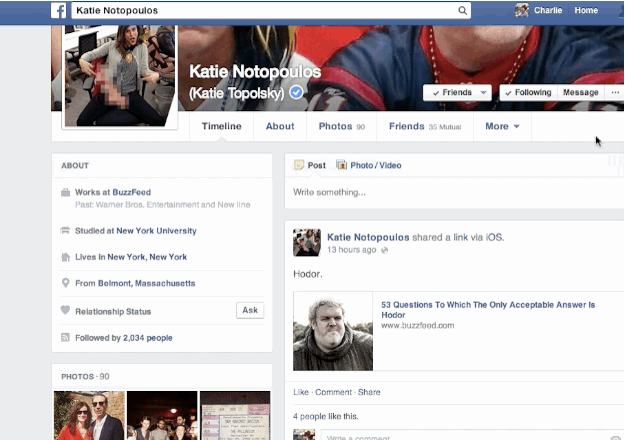This screenshot has width=625, height=440.
Task: Open Charlie's profile picture icon in top bar
Action: point(522,10)
